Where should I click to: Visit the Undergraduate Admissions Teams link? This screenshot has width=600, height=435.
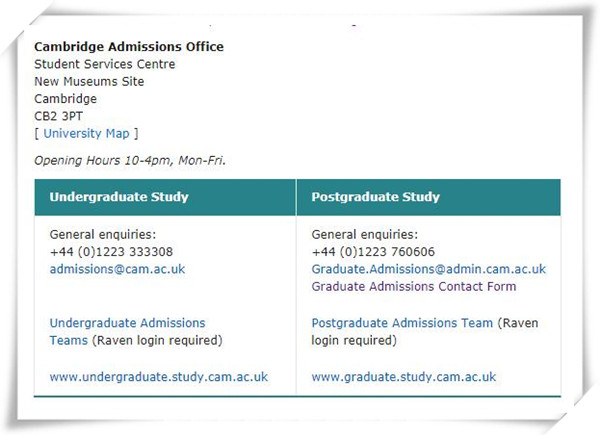coord(127,331)
